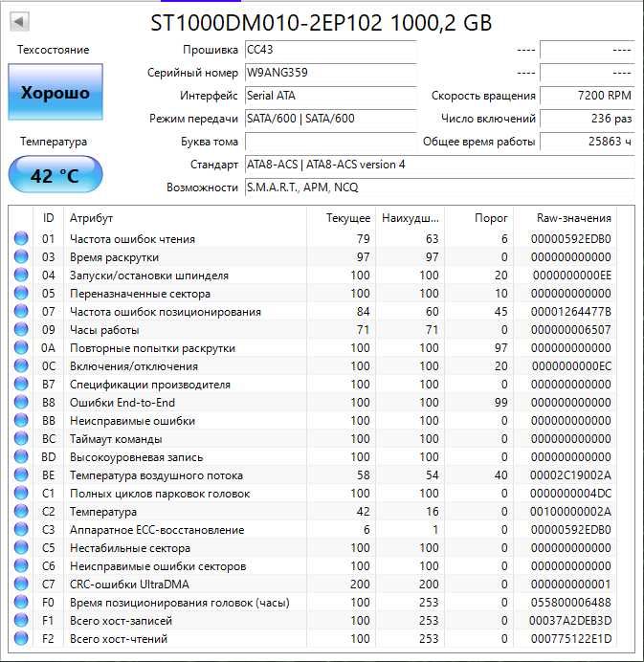
Task: Click raw value 055800006488
Action: [570, 602]
